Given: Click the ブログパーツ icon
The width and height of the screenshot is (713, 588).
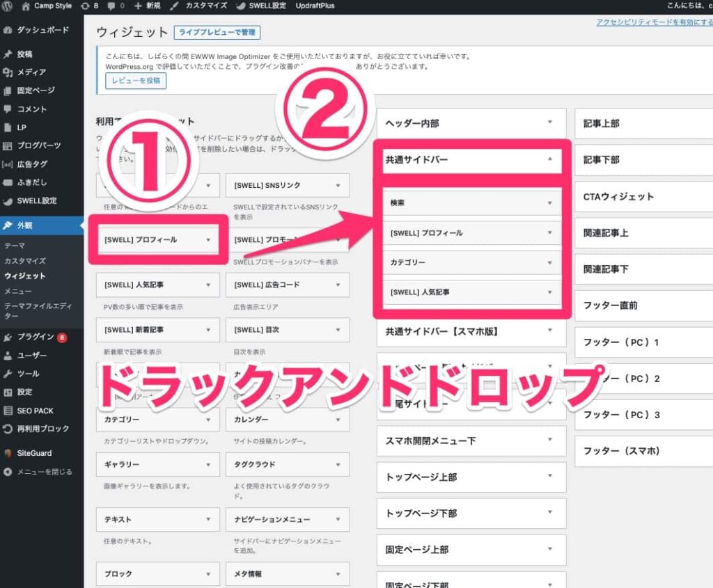Looking at the screenshot, I should click(x=8, y=146).
